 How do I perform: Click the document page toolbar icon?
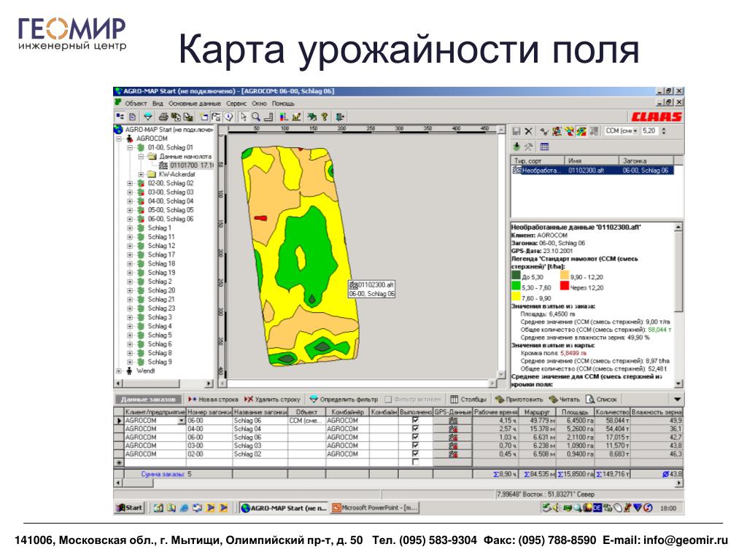tap(133, 117)
